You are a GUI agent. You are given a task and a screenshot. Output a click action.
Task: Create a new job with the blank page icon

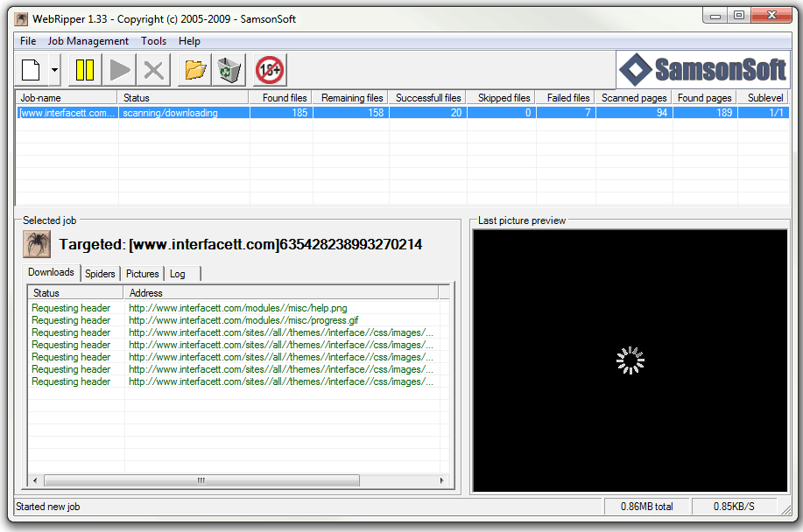pos(32,70)
